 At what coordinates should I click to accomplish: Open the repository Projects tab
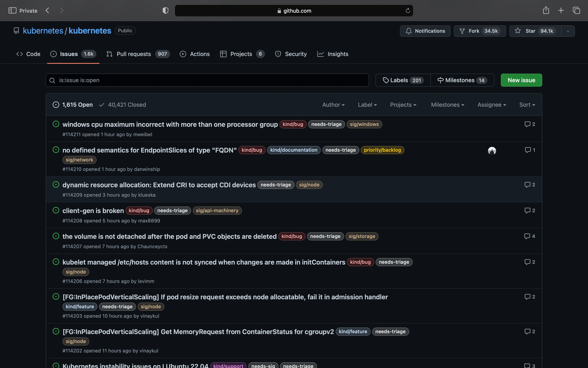242,54
